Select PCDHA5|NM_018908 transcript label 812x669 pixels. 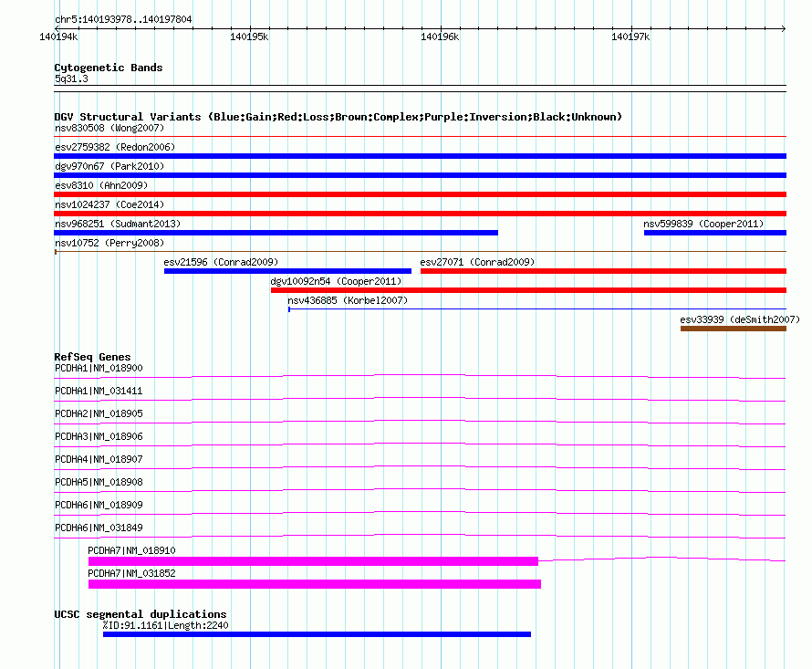[x=99, y=482]
